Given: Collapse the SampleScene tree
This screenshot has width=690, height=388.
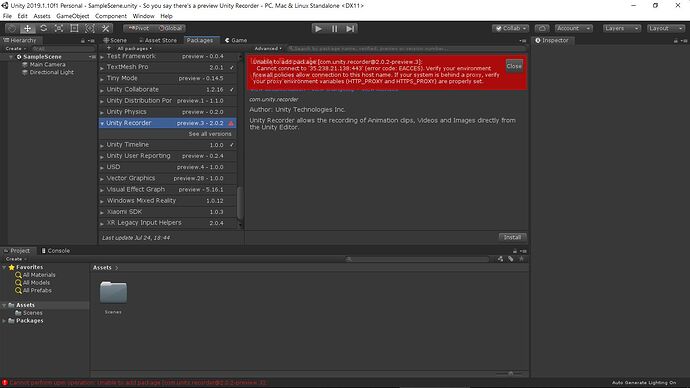Looking at the screenshot, I should pos(11,57).
